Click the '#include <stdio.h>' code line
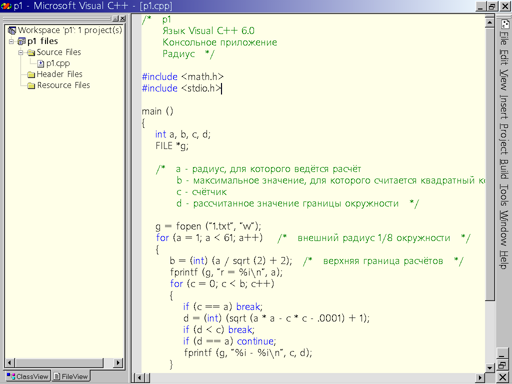Viewport: 512px width, 384px height. (x=182, y=88)
